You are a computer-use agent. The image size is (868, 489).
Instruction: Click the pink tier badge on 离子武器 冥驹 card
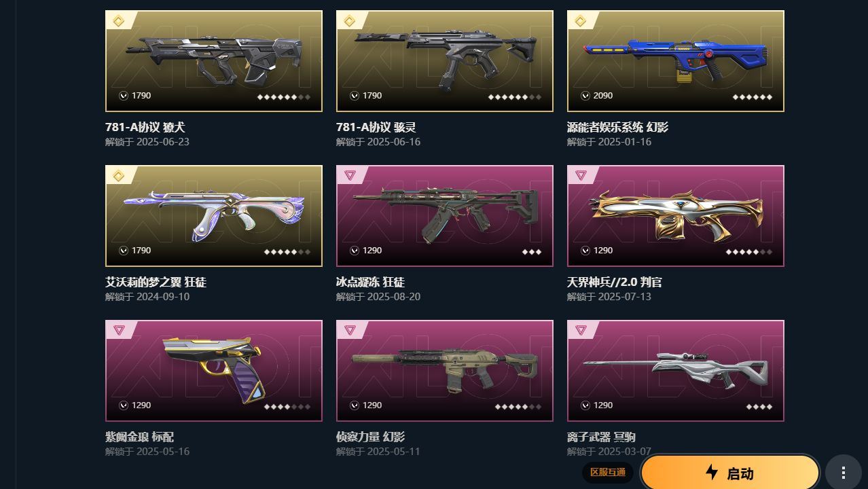pos(581,331)
